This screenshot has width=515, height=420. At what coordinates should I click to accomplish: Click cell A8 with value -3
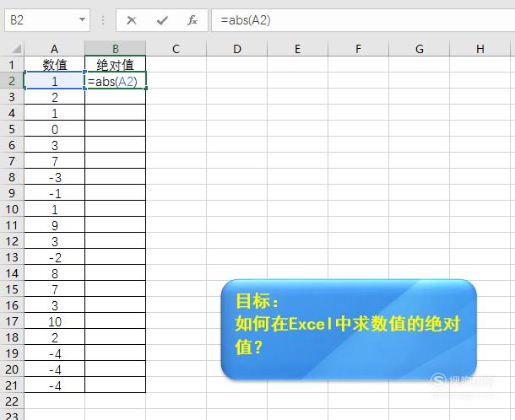pyautogui.click(x=55, y=177)
